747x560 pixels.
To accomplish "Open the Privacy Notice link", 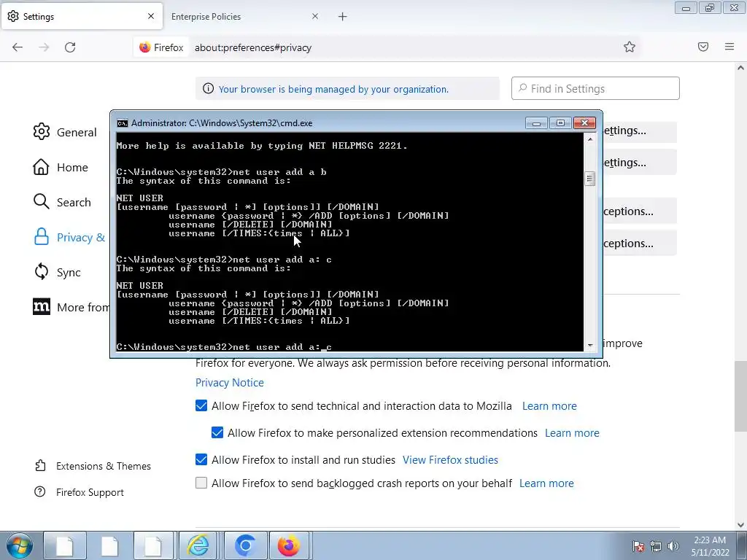I will [230, 382].
